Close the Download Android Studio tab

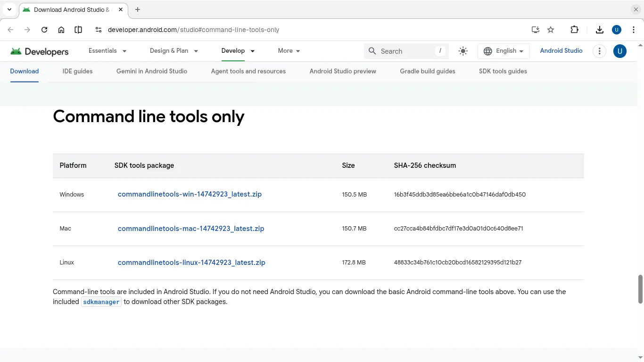(121, 9)
